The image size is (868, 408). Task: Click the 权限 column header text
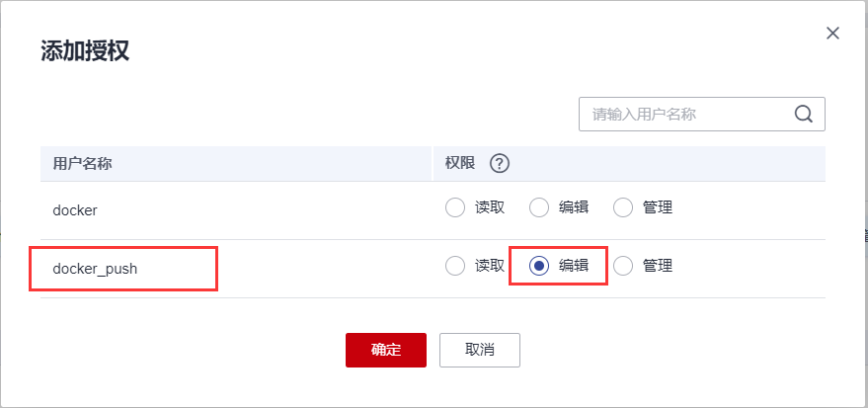point(460,163)
